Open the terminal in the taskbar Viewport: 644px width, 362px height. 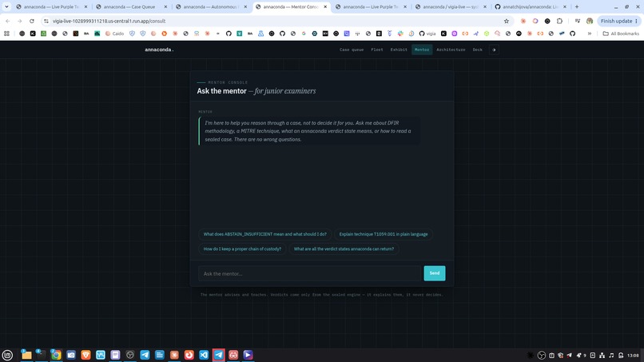(41, 355)
